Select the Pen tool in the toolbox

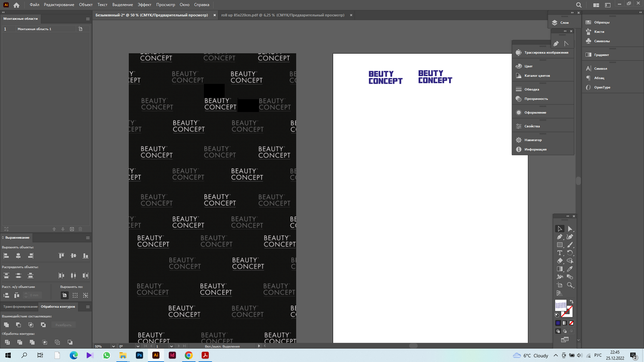pyautogui.click(x=560, y=237)
